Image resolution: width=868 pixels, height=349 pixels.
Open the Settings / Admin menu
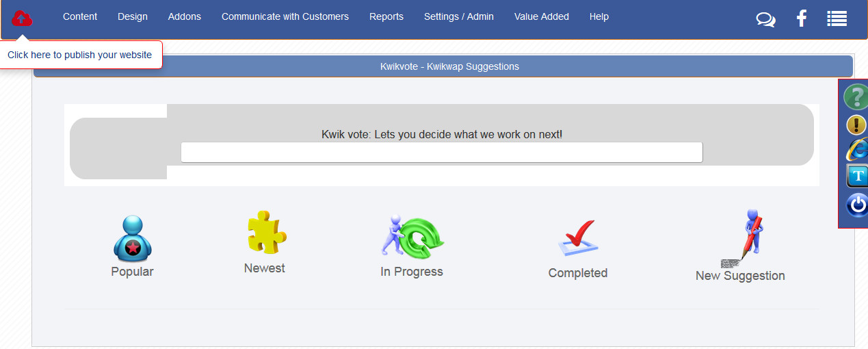pos(459,16)
